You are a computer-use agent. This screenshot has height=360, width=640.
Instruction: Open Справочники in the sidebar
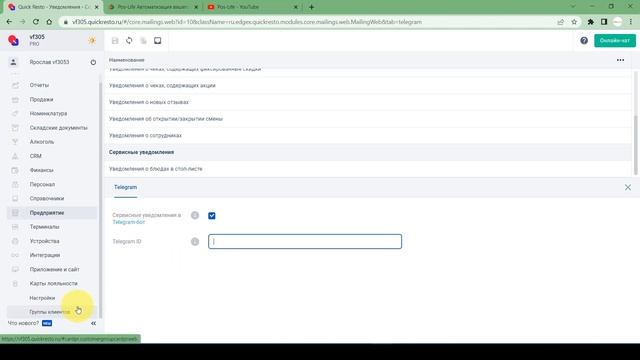[x=47, y=198]
